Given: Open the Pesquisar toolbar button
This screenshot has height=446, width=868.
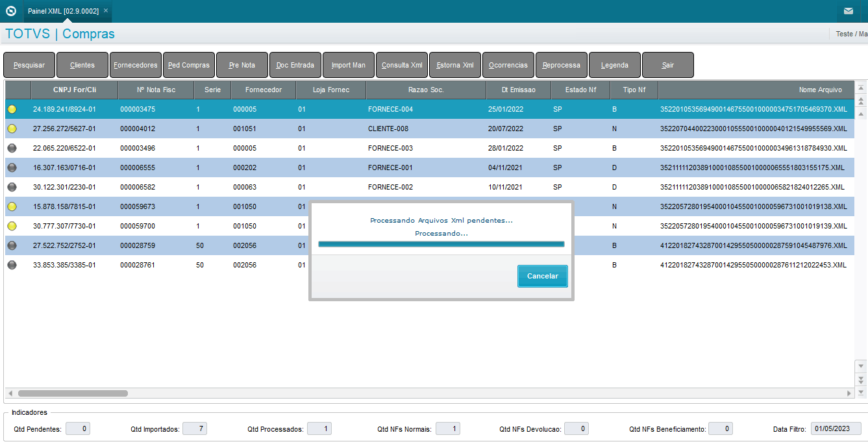Looking at the screenshot, I should coord(29,65).
